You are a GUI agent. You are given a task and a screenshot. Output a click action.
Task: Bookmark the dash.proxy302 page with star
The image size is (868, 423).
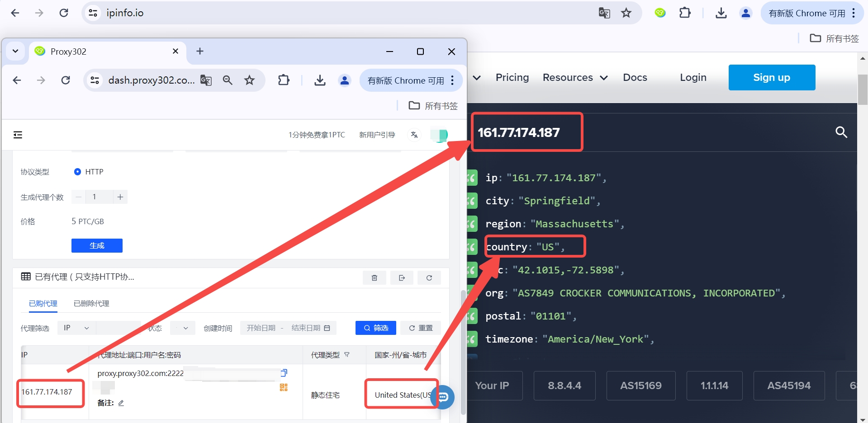(x=249, y=80)
